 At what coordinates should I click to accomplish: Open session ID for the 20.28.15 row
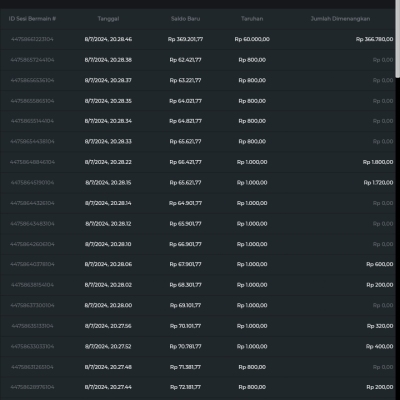pyautogui.click(x=32, y=183)
